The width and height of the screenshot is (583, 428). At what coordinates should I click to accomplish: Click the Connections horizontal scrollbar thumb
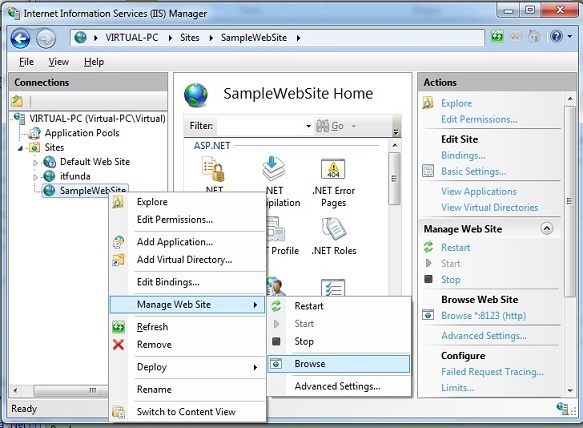71,390
